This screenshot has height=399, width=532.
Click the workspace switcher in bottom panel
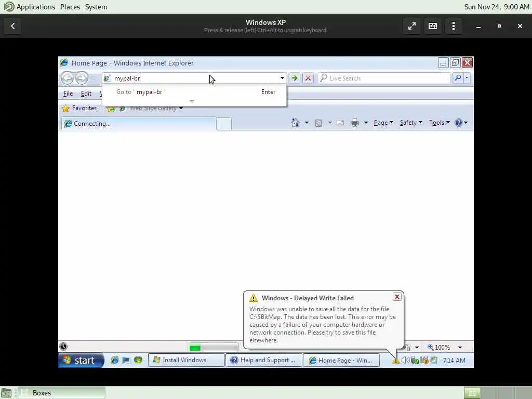pos(497,393)
